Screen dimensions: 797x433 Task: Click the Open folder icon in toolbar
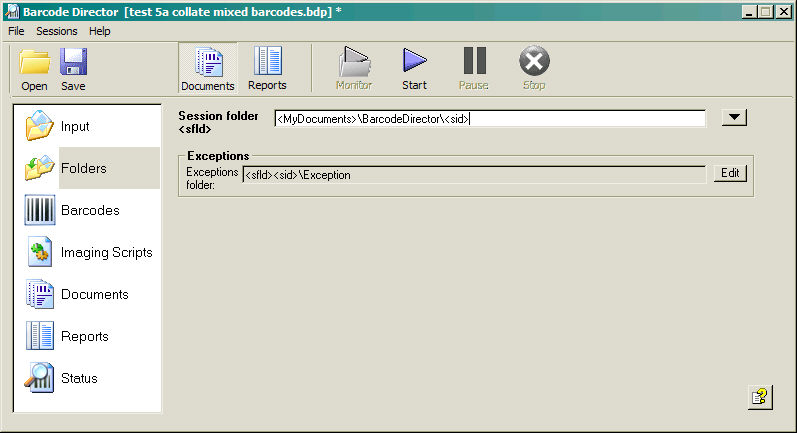[34, 67]
